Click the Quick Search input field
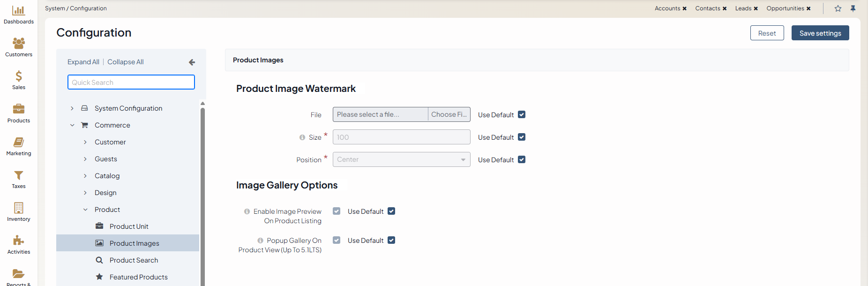 click(x=131, y=82)
